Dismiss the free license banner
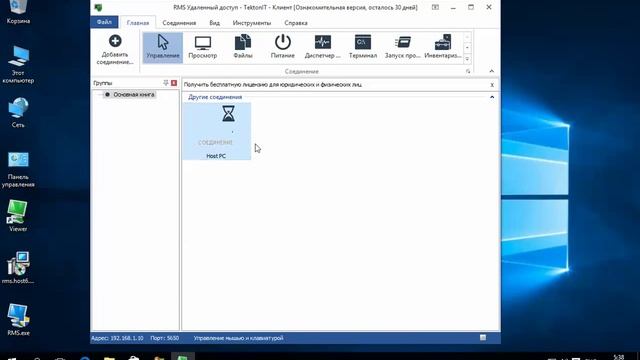This screenshot has height=360, width=640. pos(492,85)
